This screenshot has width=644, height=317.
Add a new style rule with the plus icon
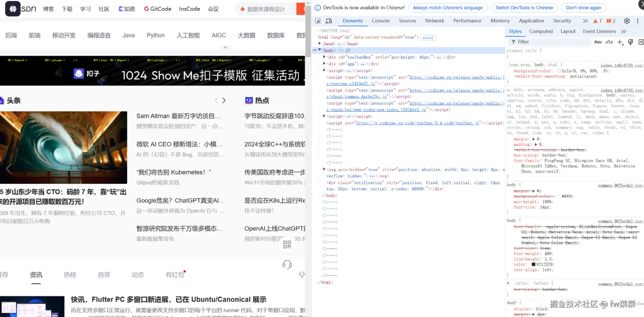[620, 42]
